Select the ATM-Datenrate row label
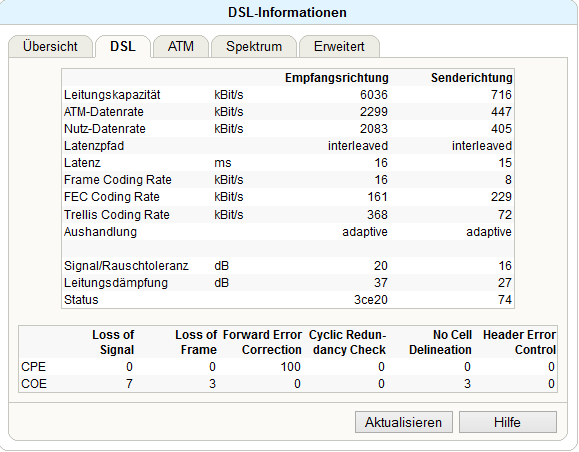Image resolution: width=579 pixels, height=452 pixels. [x=104, y=112]
